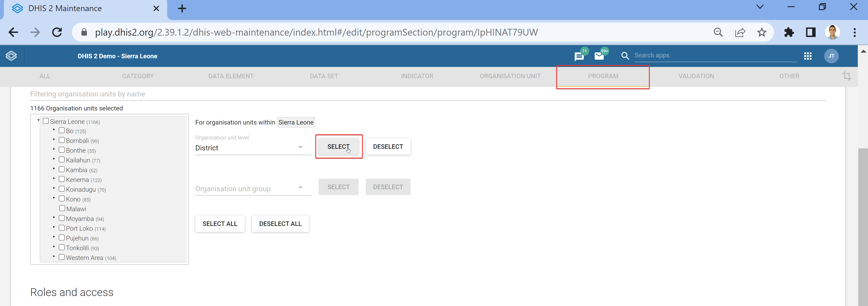Image resolution: width=868 pixels, height=306 pixels.
Task: Check the Kailahun checkbox
Action: (62, 160)
